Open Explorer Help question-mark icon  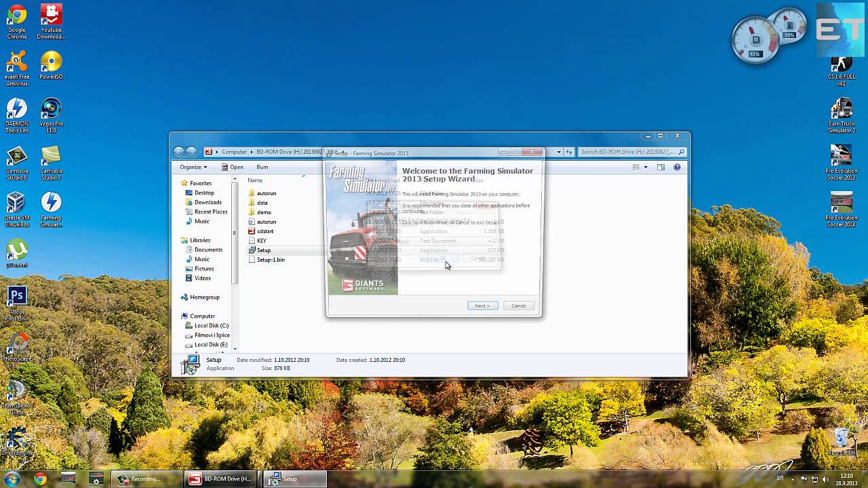677,167
